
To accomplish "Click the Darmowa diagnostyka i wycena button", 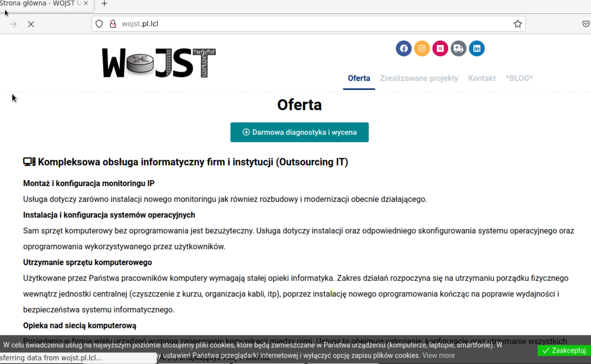I will coord(300,132).
